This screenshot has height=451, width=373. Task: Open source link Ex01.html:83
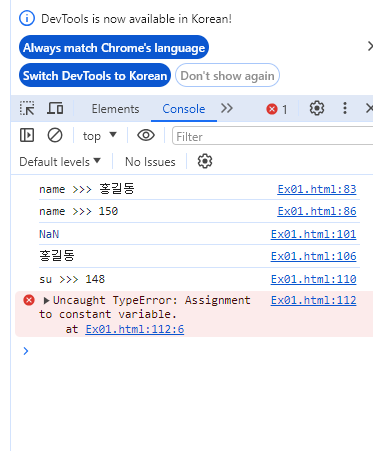(x=317, y=189)
